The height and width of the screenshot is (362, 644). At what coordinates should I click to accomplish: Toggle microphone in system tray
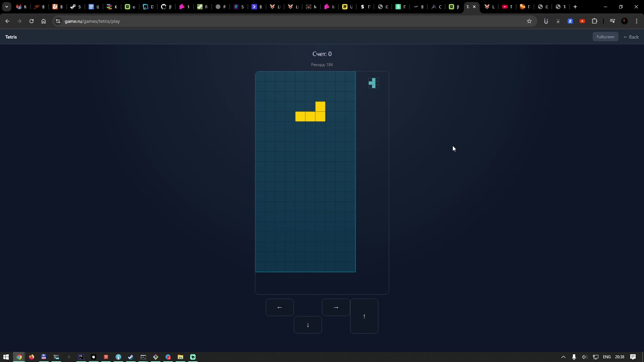(574, 357)
